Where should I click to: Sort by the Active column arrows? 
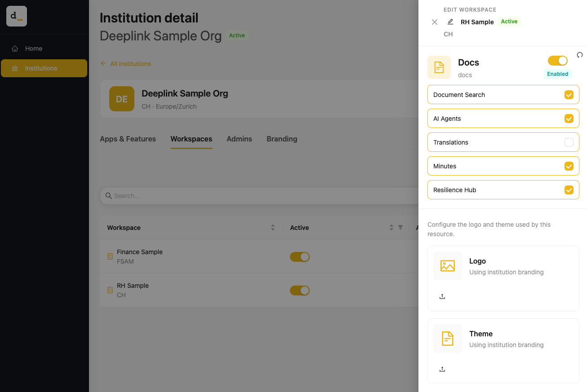click(391, 228)
